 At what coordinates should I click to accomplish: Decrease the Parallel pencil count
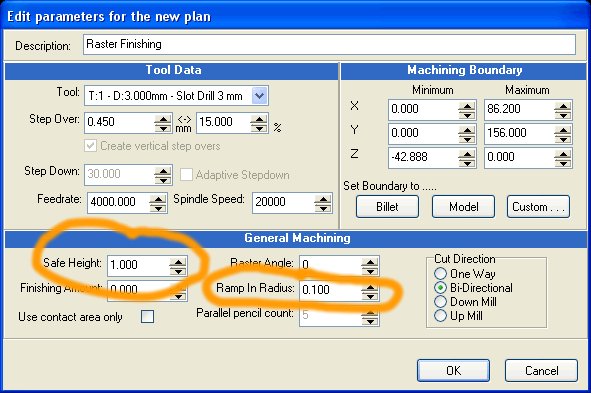[370, 321]
